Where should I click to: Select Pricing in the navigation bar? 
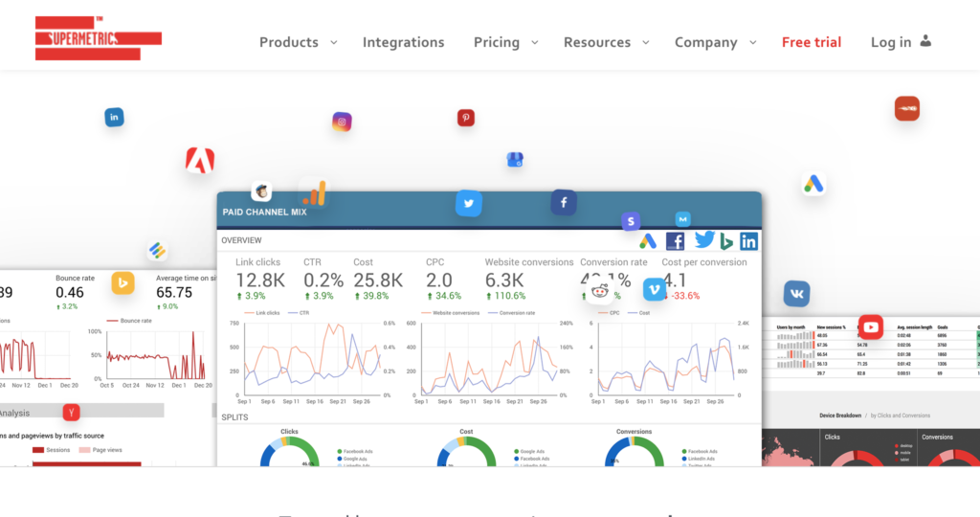click(496, 42)
